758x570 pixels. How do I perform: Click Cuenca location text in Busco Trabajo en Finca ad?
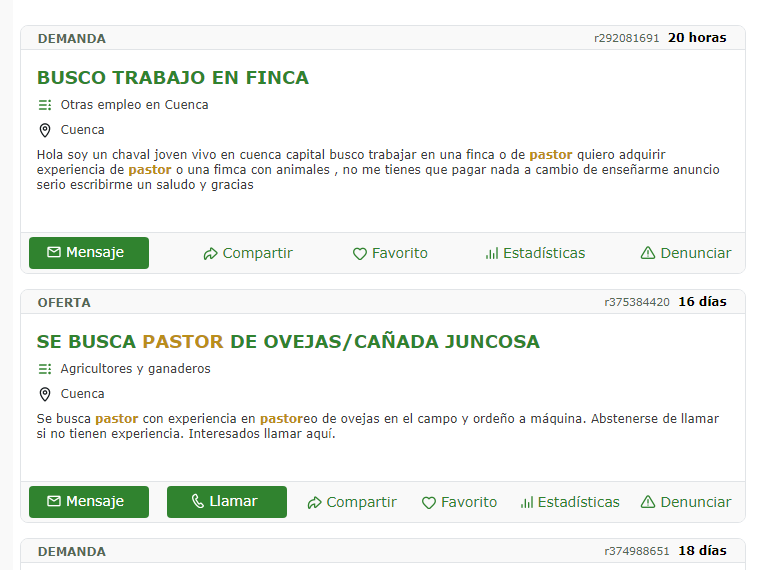click(x=82, y=130)
